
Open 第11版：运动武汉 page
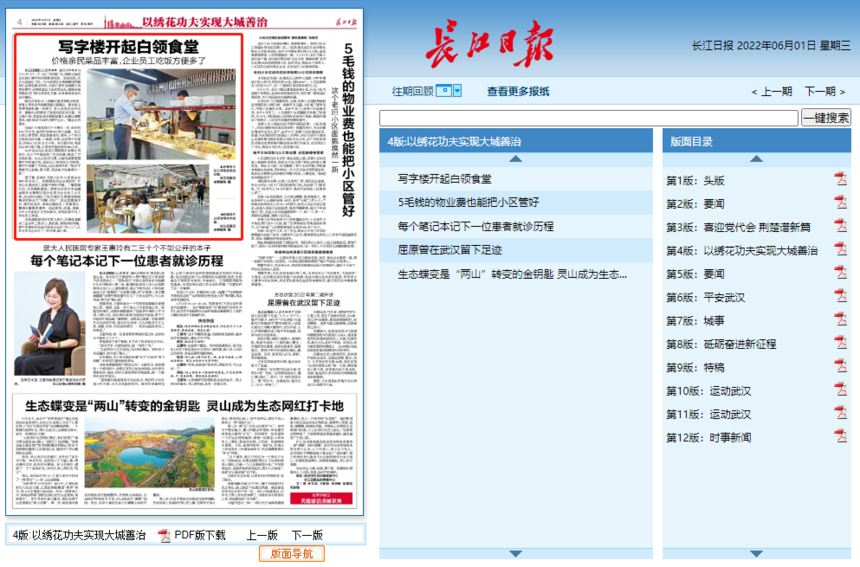[x=709, y=414]
